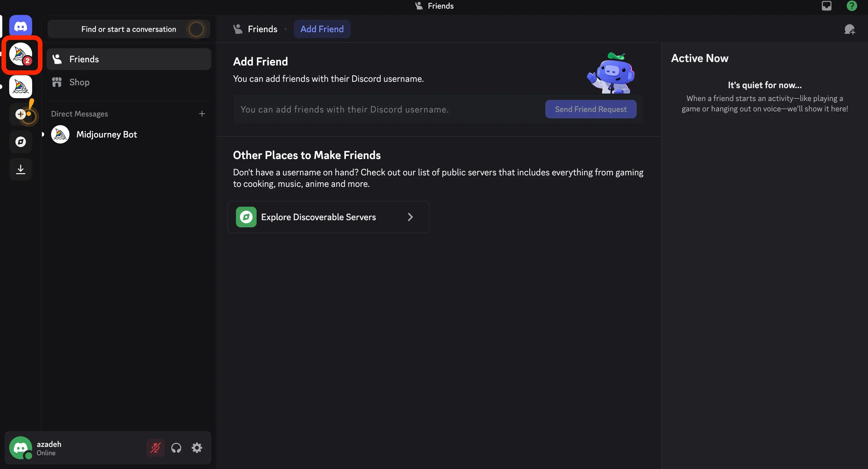The width and height of the screenshot is (868, 469).
Task: Toggle headphones deafen button
Action: (176, 448)
